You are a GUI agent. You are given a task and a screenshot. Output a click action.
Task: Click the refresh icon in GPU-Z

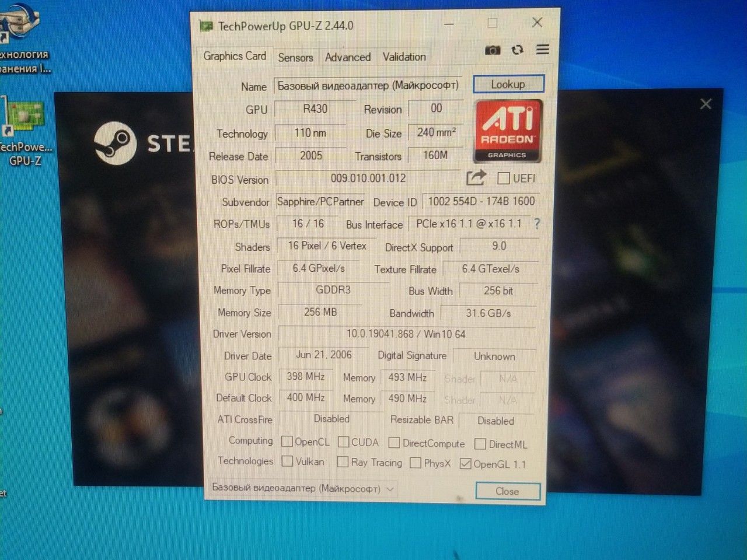tap(518, 50)
